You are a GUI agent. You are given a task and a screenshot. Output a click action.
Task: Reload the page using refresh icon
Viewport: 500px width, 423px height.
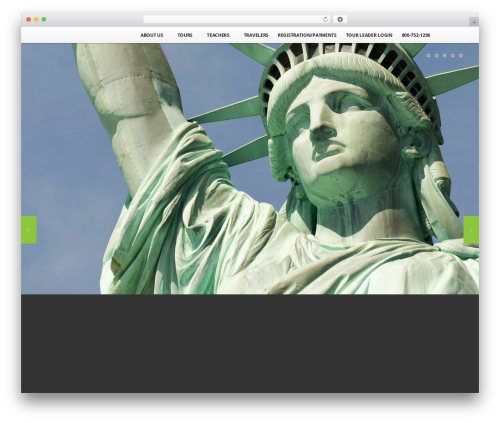325,19
